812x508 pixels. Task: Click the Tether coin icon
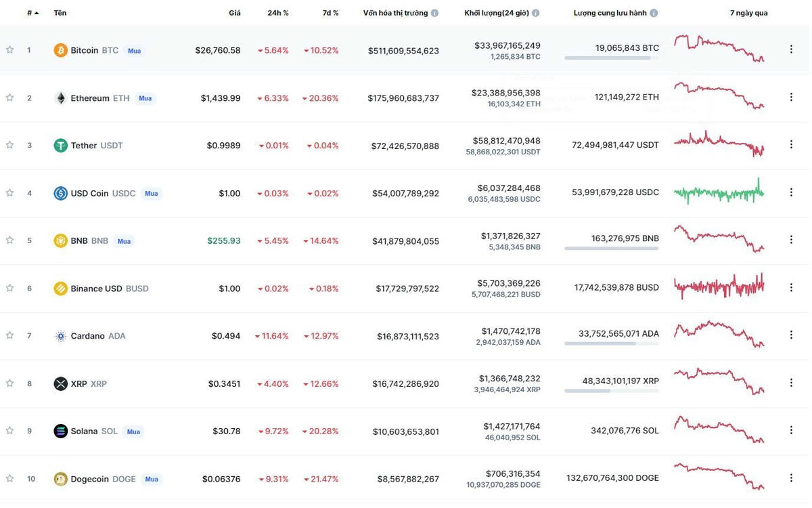(x=60, y=146)
